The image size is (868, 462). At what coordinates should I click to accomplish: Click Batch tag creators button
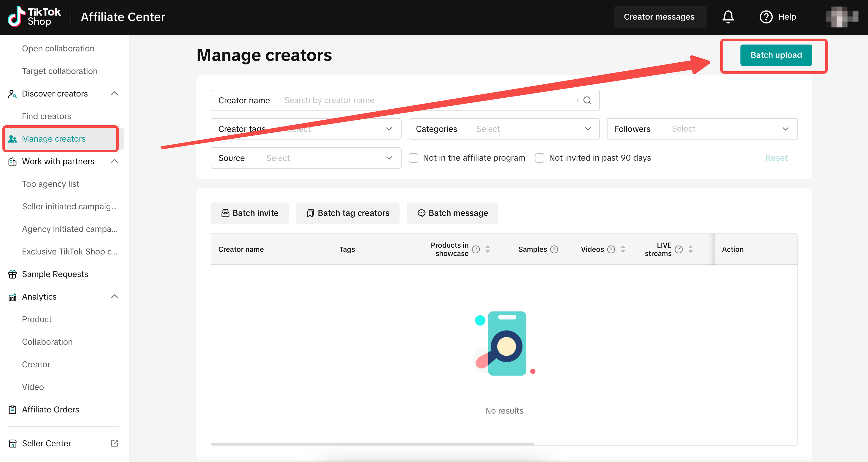(347, 213)
